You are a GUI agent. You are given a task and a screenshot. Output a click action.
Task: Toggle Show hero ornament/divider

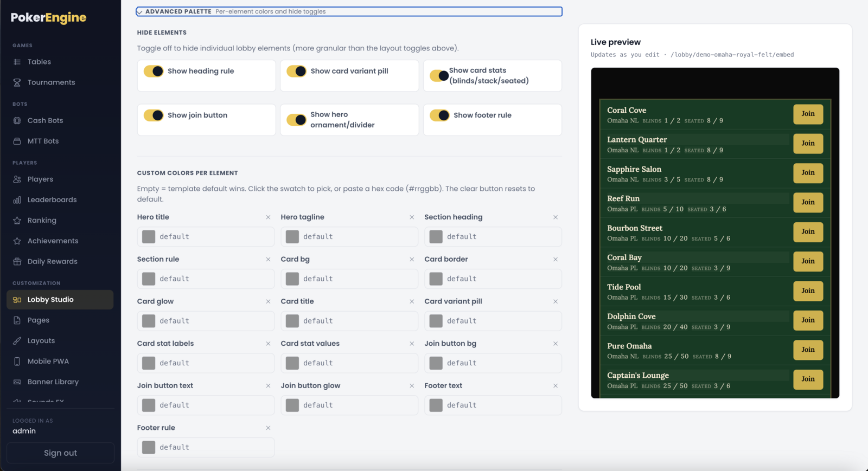(297, 120)
